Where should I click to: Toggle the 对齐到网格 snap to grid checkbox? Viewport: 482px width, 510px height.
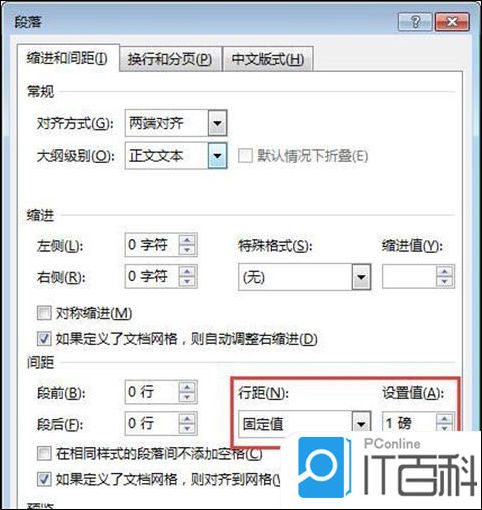tap(44, 479)
